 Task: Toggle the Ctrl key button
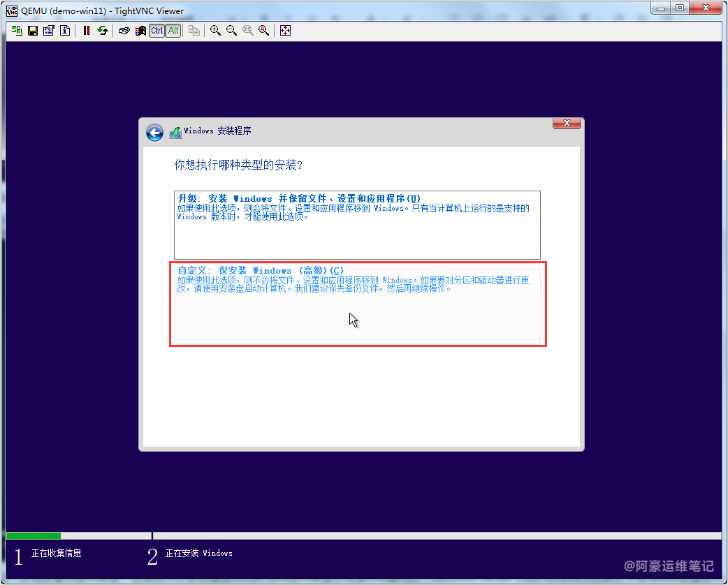[x=157, y=31]
